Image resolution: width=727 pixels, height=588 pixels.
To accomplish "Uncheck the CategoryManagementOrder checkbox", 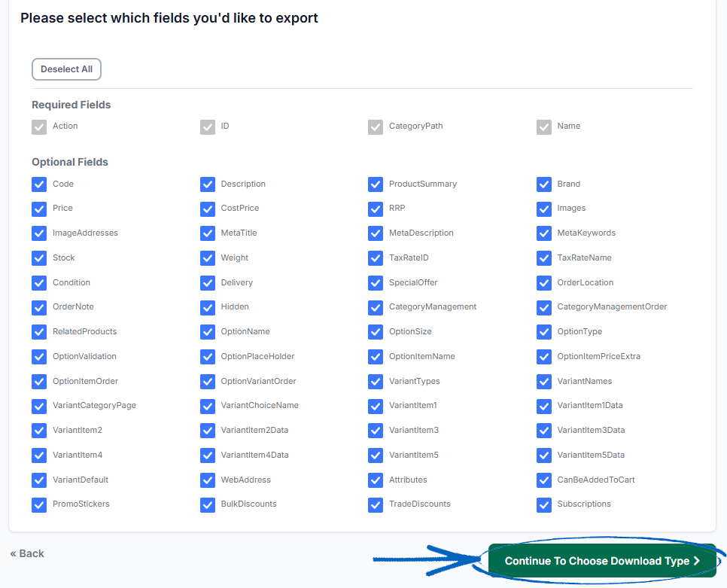I will pyautogui.click(x=544, y=307).
